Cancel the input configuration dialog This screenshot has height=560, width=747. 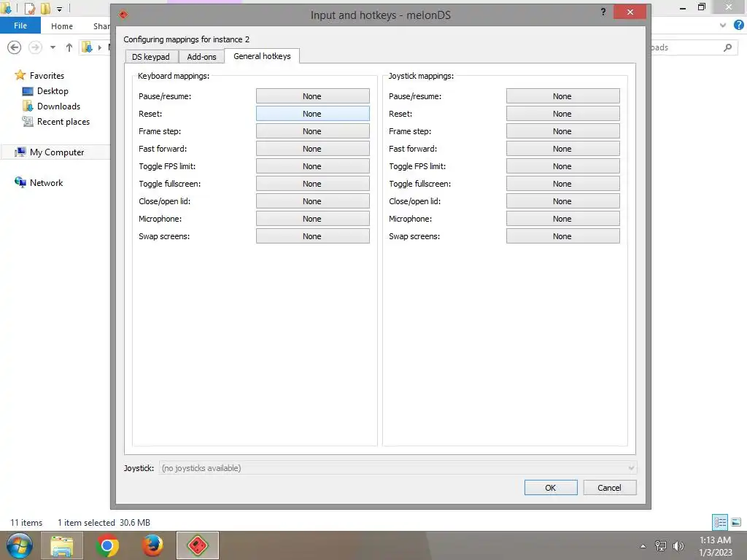coord(609,488)
